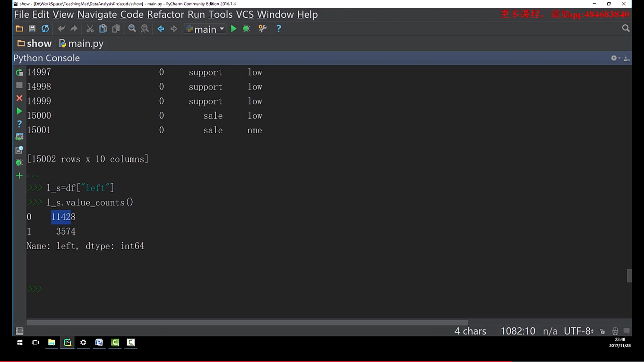Open settings via wrench toolbar icon
The height and width of the screenshot is (362, 644).
tap(263, 29)
